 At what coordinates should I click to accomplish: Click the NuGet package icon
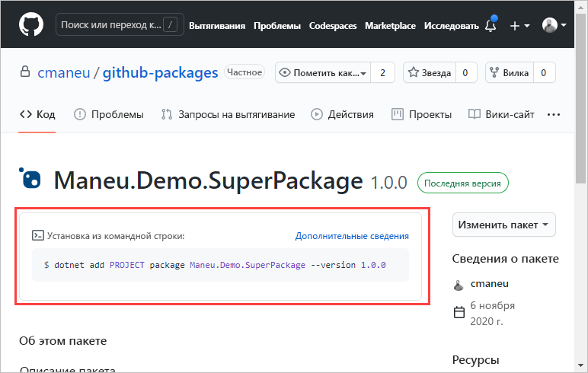point(30,178)
